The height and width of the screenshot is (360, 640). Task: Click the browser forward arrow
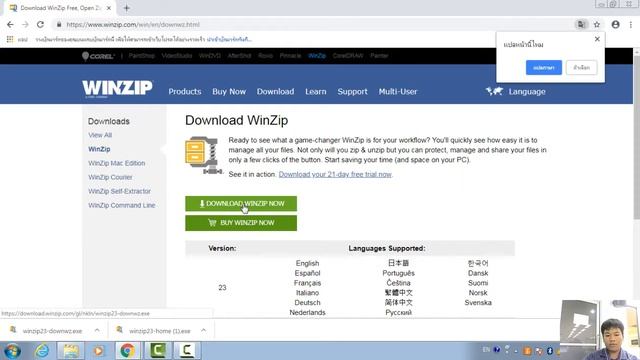(x=25, y=24)
